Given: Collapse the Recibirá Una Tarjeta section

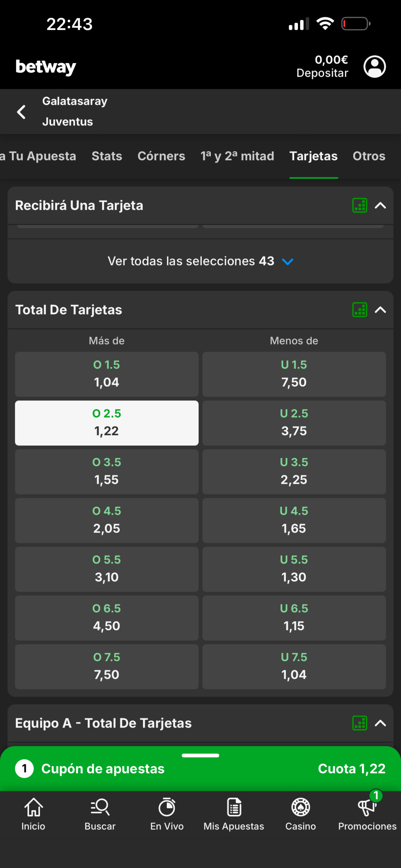Looking at the screenshot, I should click(x=380, y=205).
